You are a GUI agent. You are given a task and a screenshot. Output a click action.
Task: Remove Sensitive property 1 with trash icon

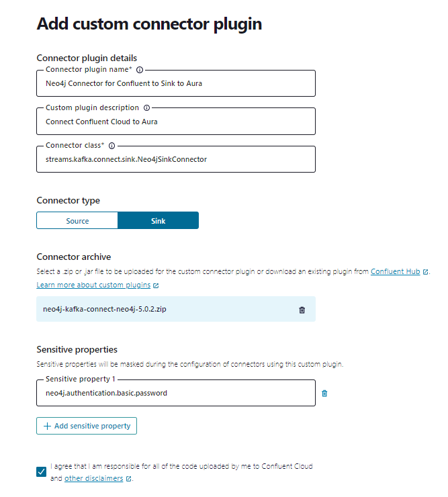point(324,394)
